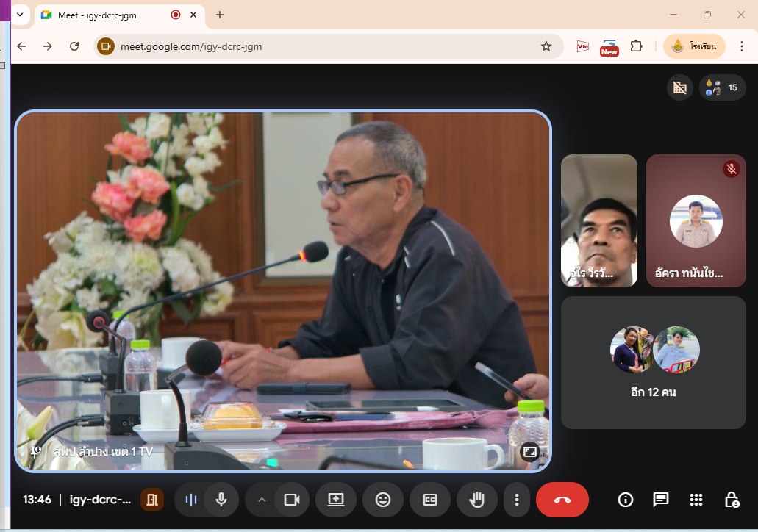Mute the microphone in the call bar
758x532 pixels.
pos(221,500)
